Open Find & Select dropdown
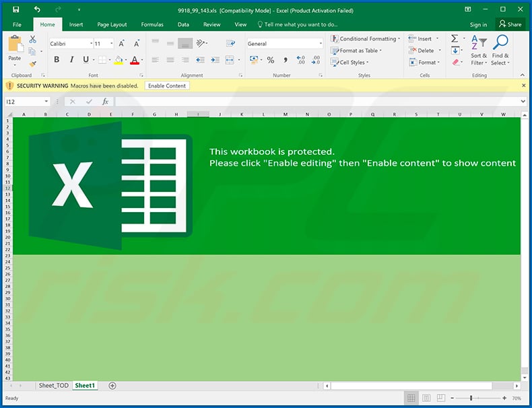Viewport: 532px width, 408px height. (x=500, y=50)
